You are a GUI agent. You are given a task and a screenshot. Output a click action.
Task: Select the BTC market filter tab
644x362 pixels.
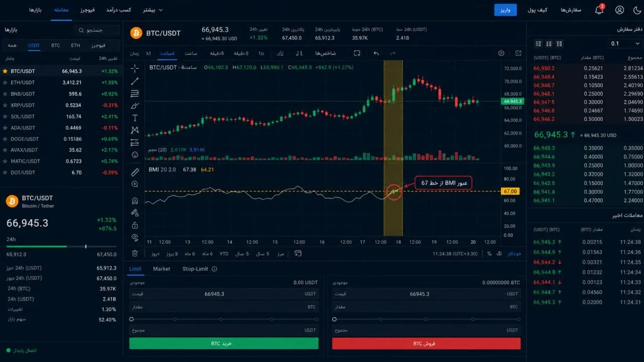(55, 45)
